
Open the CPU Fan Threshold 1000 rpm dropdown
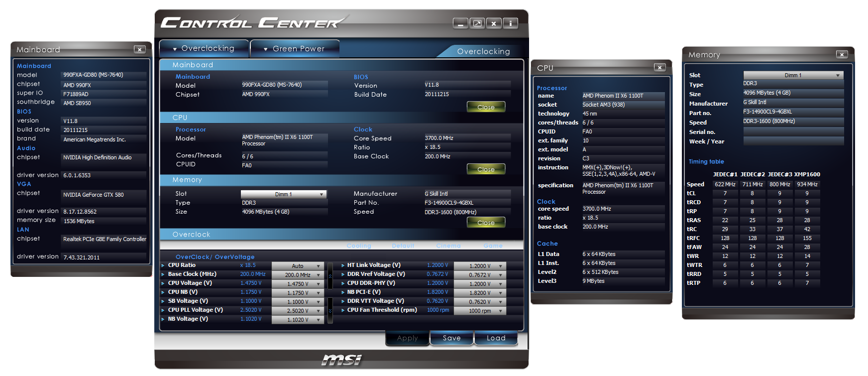(x=480, y=311)
